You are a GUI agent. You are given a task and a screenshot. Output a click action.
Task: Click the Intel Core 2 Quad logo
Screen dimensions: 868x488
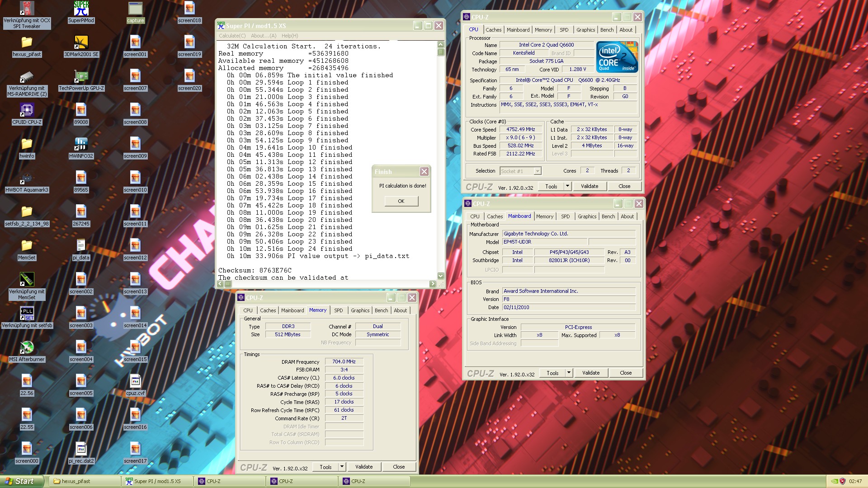point(617,57)
